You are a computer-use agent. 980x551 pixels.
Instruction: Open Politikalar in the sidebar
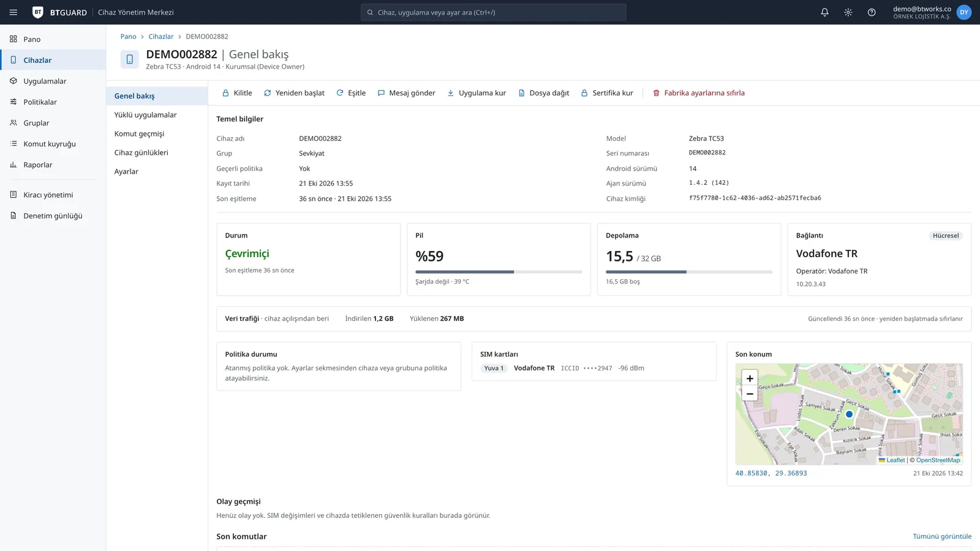tap(53, 102)
